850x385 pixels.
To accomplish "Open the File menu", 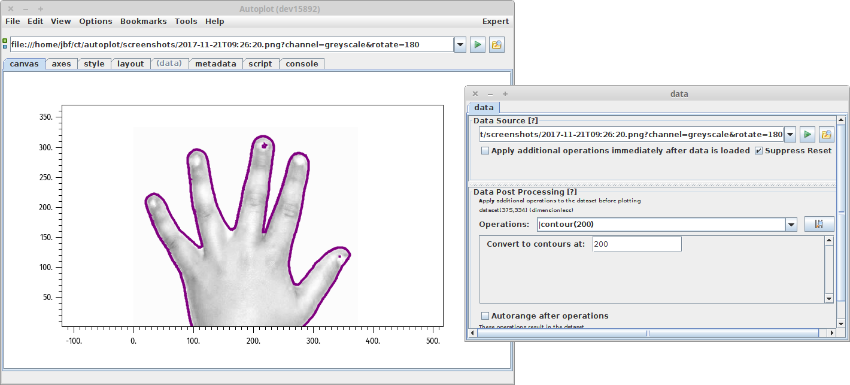I will click(x=12, y=22).
